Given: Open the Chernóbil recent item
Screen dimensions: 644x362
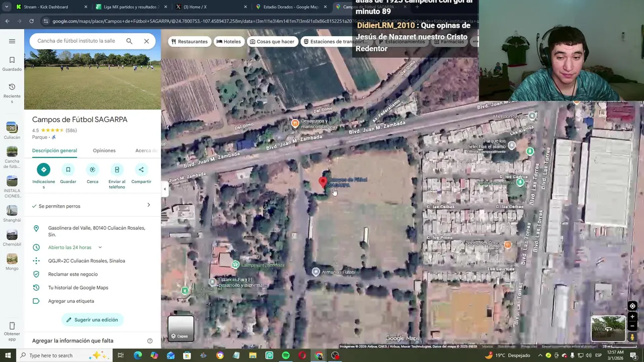Looking at the screenshot, I should click(12, 238).
